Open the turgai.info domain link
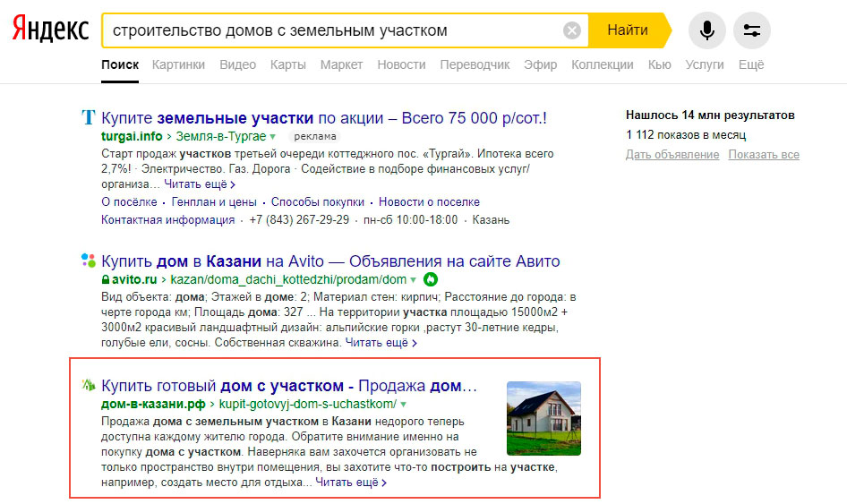847x504 pixels. 132,136
